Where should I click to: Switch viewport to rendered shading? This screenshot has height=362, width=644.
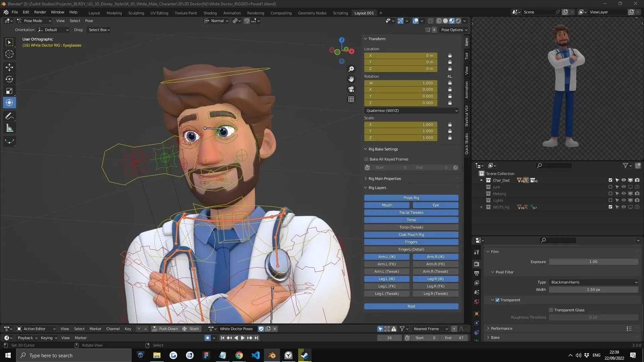coord(458,20)
